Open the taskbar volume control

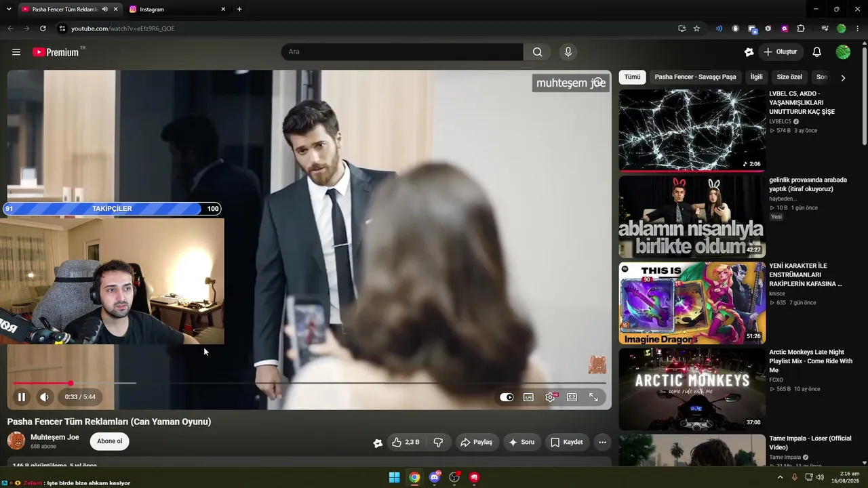click(x=820, y=477)
